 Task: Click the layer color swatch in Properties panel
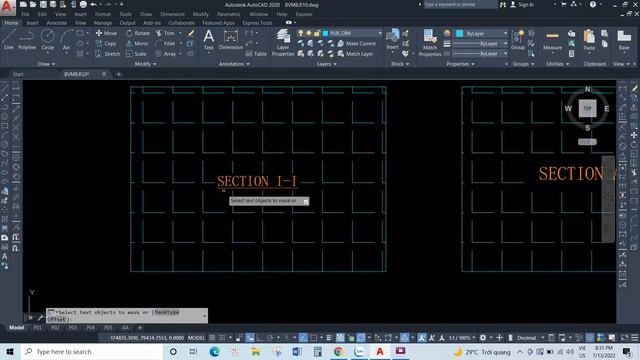click(460, 33)
